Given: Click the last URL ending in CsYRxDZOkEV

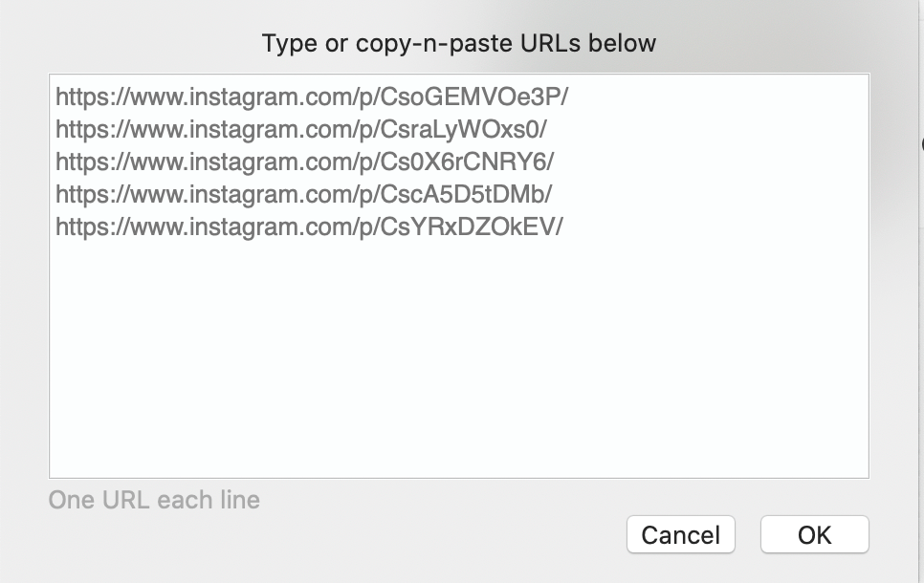Looking at the screenshot, I should pos(309,227).
